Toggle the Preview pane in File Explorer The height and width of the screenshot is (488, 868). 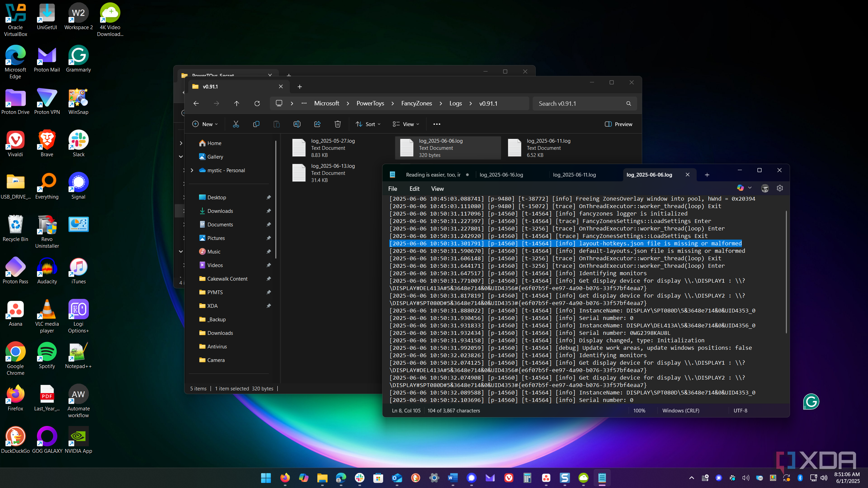coord(619,124)
